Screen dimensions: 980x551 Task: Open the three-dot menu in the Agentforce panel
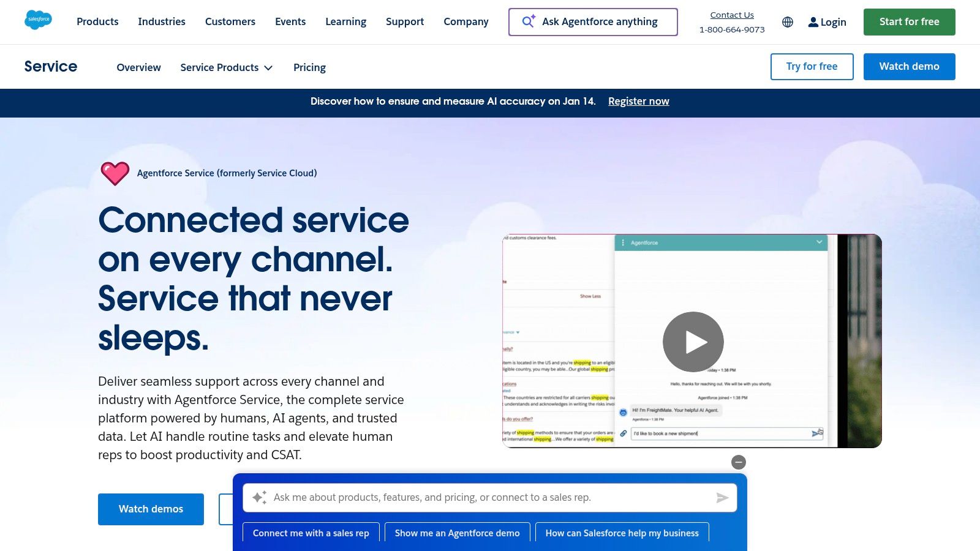click(624, 242)
